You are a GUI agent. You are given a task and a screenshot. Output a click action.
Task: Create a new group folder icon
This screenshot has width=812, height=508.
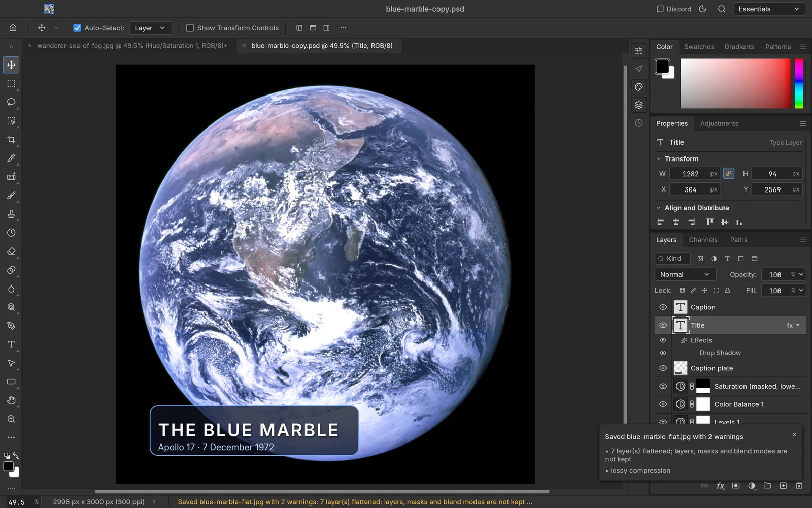pos(767,486)
